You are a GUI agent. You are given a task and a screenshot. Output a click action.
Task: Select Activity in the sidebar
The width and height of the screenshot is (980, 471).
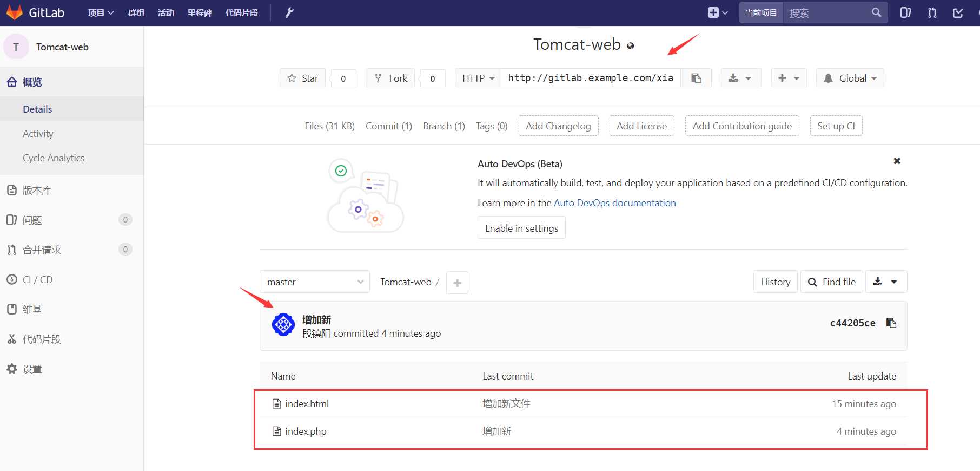click(x=72, y=133)
